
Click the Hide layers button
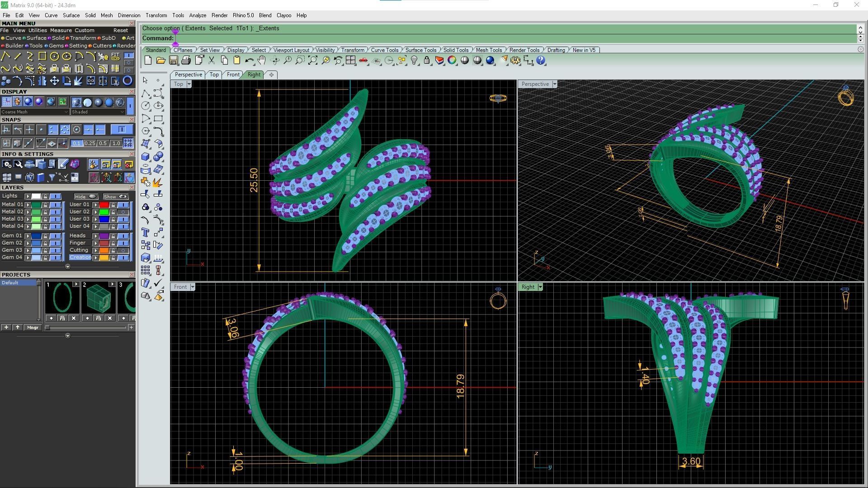click(86, 197)
